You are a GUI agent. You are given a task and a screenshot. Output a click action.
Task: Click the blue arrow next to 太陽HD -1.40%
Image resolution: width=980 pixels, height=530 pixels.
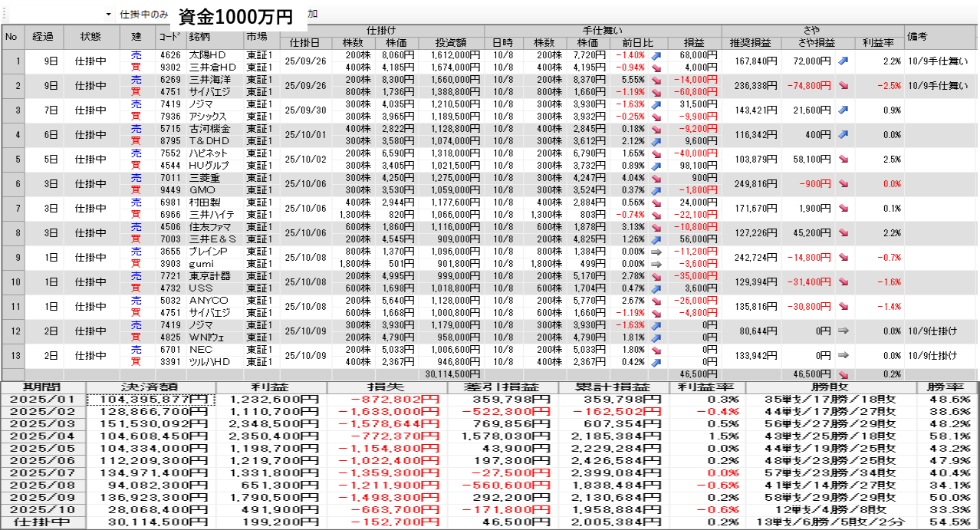[x=656, y=56]
